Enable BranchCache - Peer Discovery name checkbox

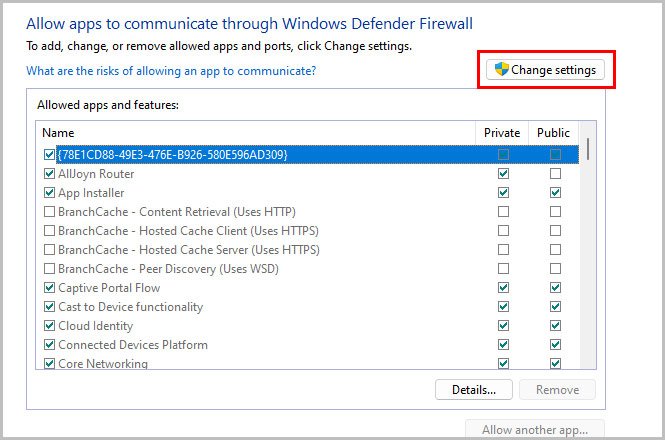49,269
